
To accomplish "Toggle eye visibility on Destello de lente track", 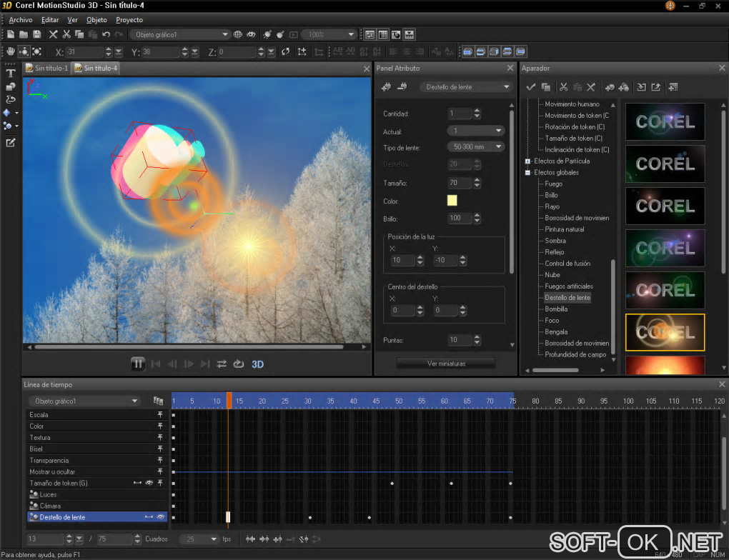I will click(x=160, y=516).
